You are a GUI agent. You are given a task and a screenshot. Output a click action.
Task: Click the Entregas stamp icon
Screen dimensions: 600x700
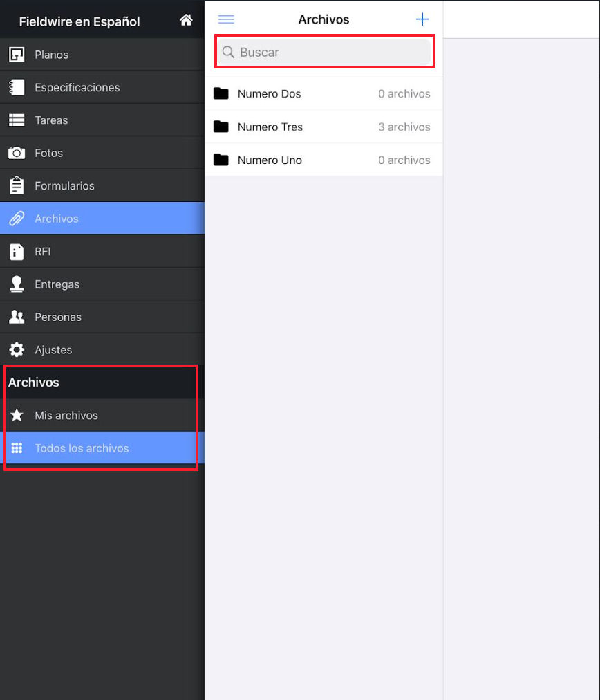(x=17, y=284)
